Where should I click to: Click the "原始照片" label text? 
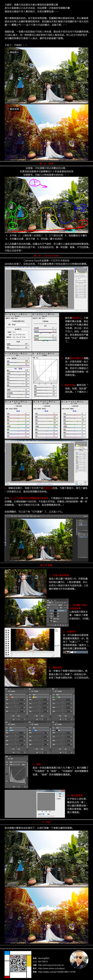tap(14, 52)
